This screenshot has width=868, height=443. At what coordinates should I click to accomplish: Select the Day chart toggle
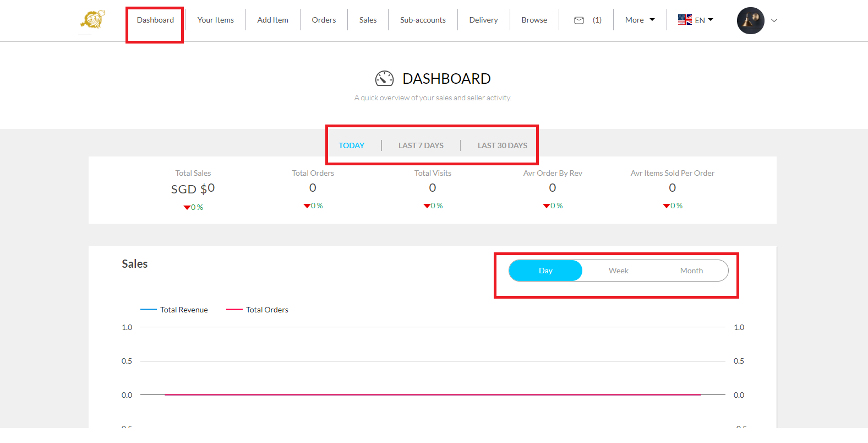[545, 271]
